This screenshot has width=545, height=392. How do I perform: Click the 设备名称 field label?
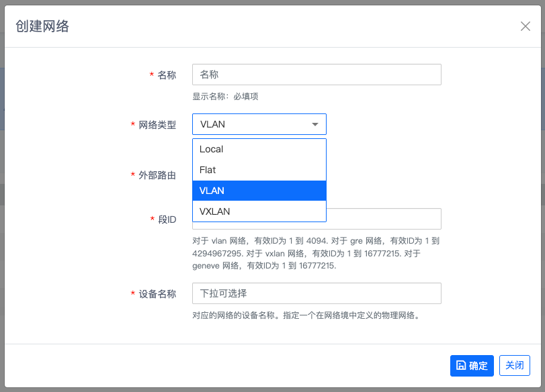[x=157, y=294]
